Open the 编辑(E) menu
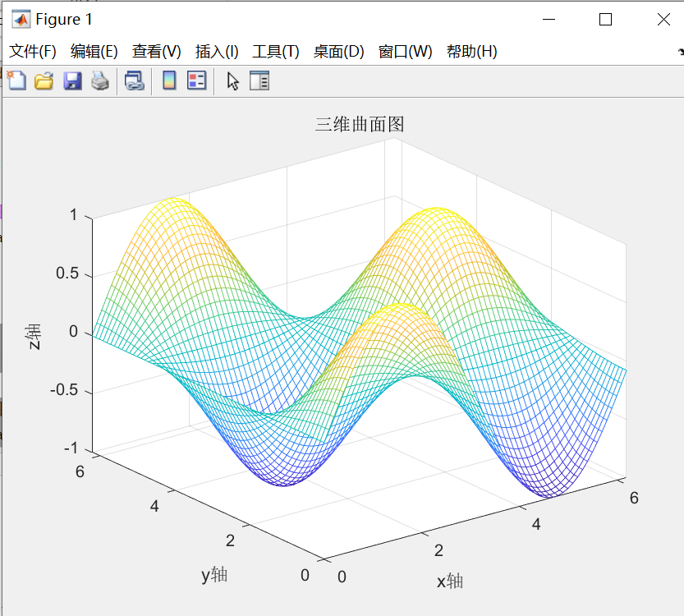The width and height of the screenshot is (684, 616). click(x=94, y=50)
